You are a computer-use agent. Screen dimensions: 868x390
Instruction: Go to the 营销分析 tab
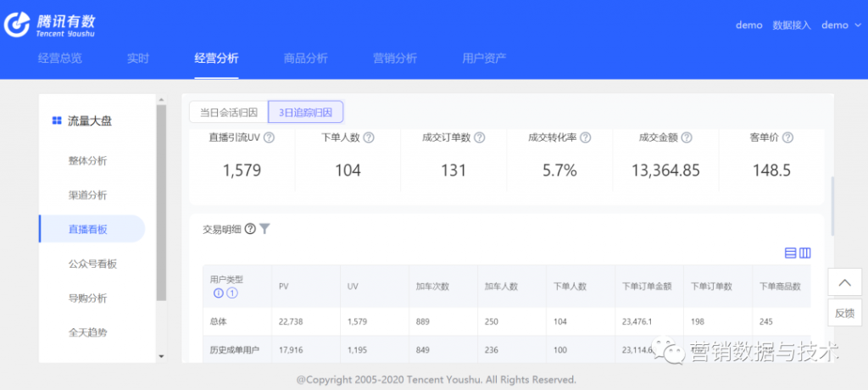pos(395,58)
